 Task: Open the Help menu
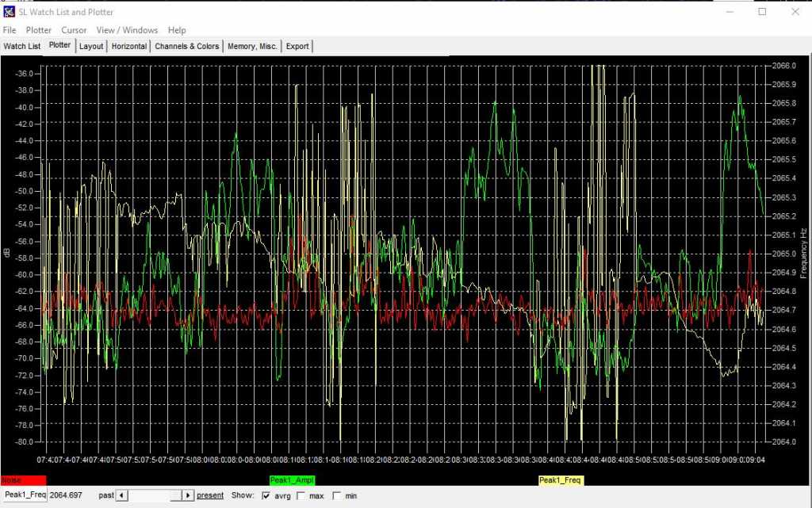177,30
